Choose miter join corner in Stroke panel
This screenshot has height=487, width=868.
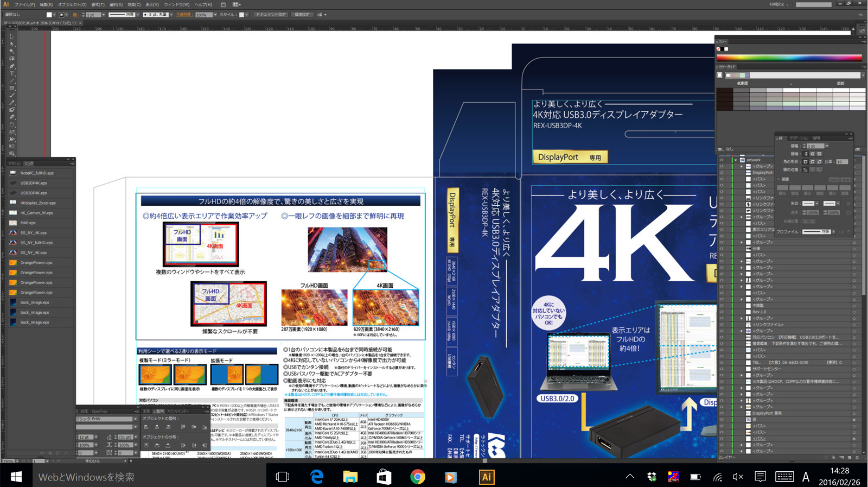pyautogui.click(x=806, y=162)
